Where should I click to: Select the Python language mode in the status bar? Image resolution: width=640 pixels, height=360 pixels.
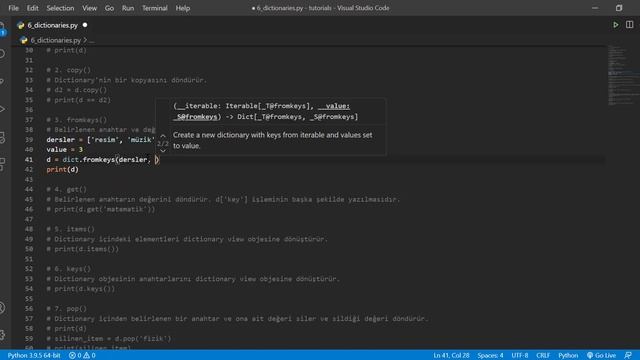tap(568, 356)
